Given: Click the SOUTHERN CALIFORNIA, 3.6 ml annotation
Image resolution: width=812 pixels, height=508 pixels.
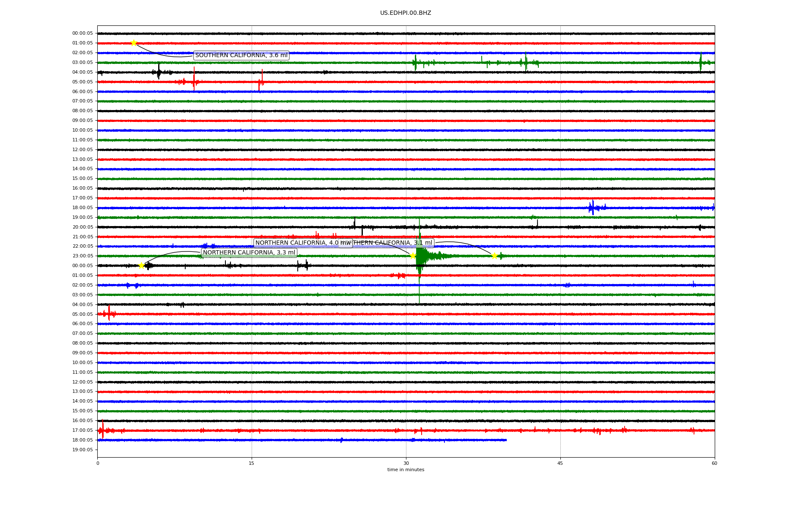Looking at the screenshot, I should pos(241,55).
